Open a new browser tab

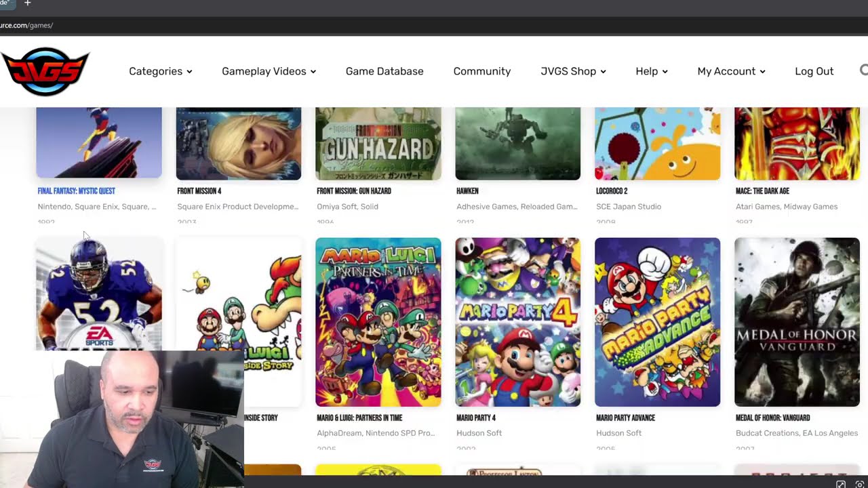tap(27, 3)
